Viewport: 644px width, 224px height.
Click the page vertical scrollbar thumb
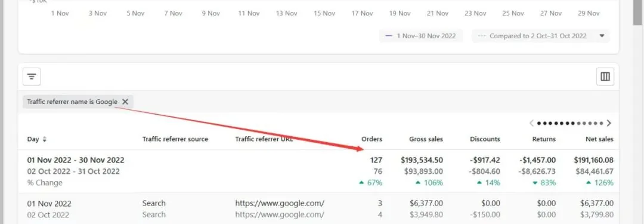637,13
